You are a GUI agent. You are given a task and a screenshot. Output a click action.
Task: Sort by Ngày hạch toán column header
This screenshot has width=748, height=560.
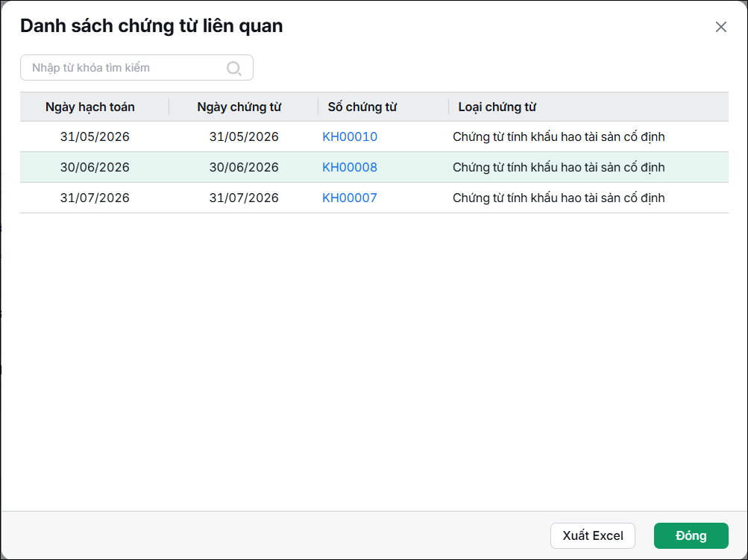[x=90, y=107]
